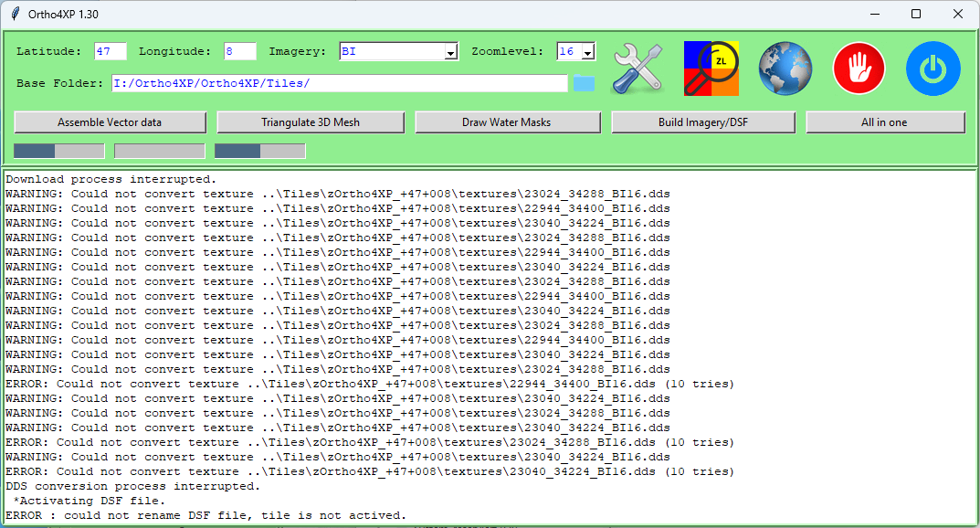This screenshot has height=528, width=980.
Task: Click the 'Longitude:' label
Action: [175, 51]
